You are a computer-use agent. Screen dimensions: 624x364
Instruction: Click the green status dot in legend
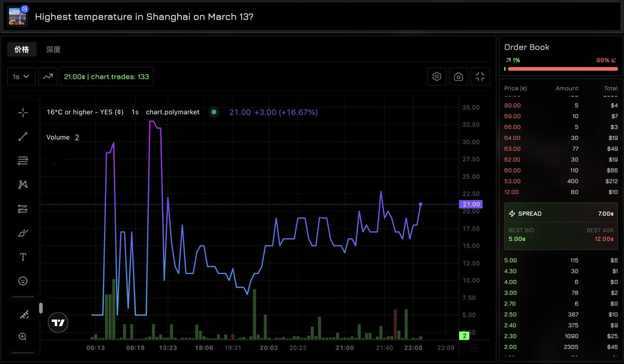pos(214,112)
